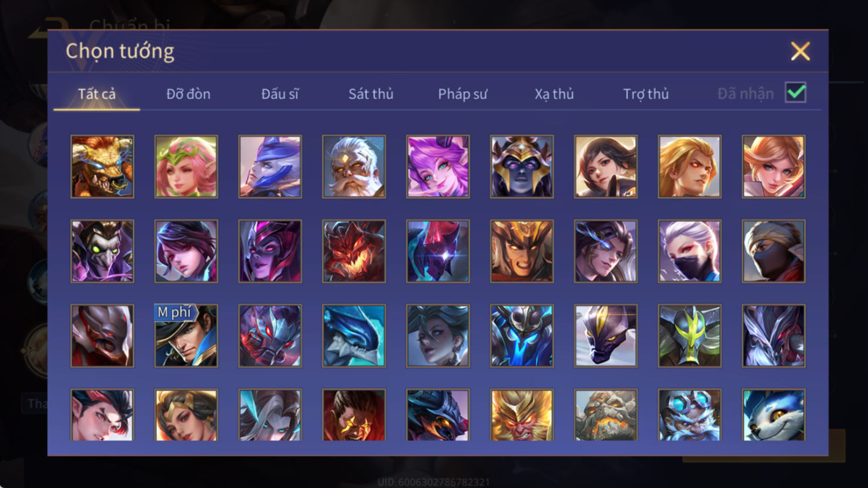This screenshot has height=488, width=868.
Task: Close the Chọn tướng dialog
Action: pyautogui.click(x=800, y=51)
